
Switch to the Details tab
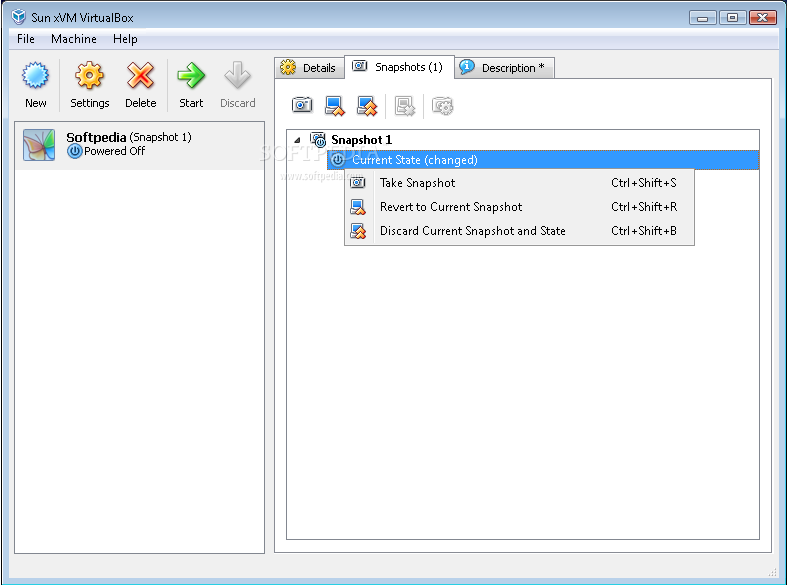pos(310,68)
